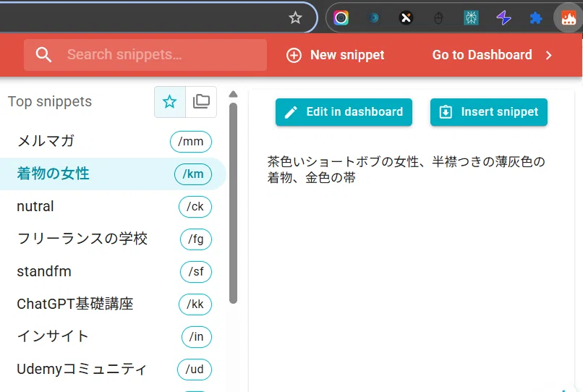Click the /kk shortcut badge
The height and width of the screenshot is (392, 583).
(195, 304)
